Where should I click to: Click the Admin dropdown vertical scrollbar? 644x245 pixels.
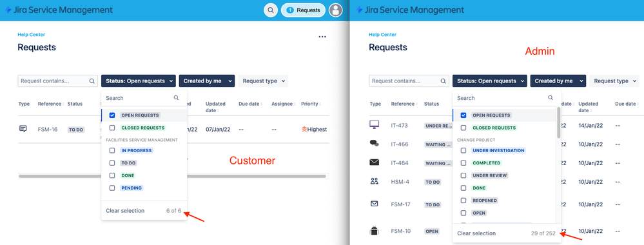tap(558, 122)
